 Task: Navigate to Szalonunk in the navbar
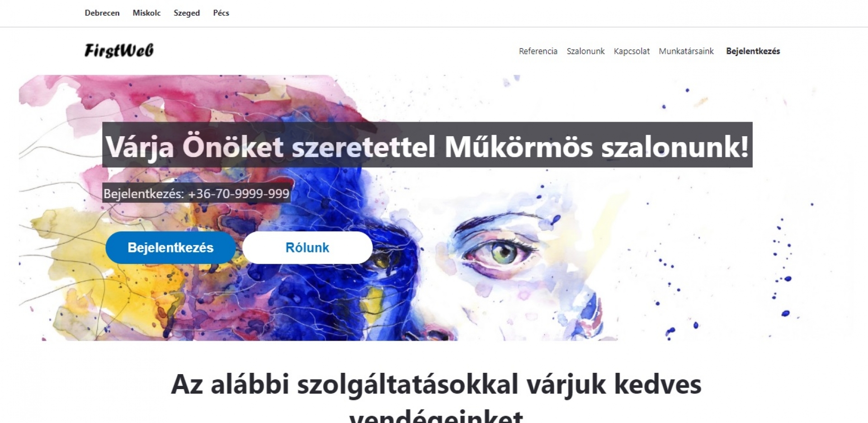(585, 51)
